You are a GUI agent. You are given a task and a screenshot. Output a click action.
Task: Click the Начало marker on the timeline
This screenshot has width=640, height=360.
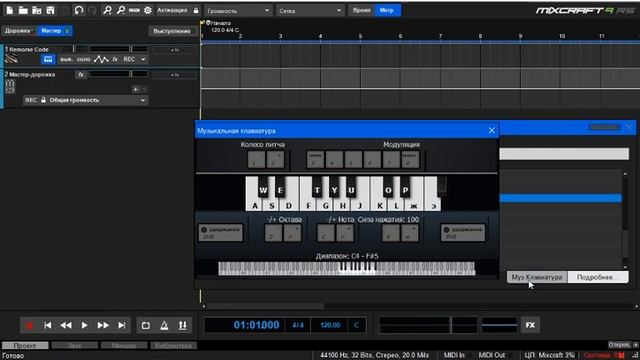click(218, 23)
